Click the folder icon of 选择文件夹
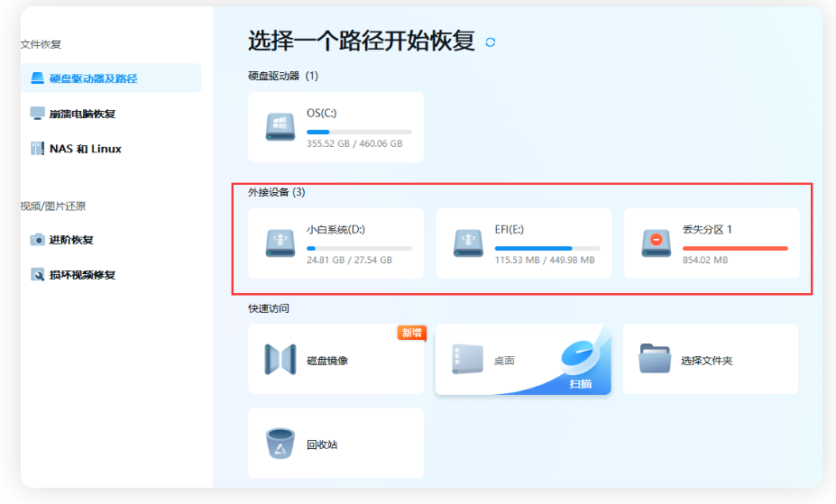The height and width of the screenshot is (504, 836). pyautogui.click(x=655, y=359)
